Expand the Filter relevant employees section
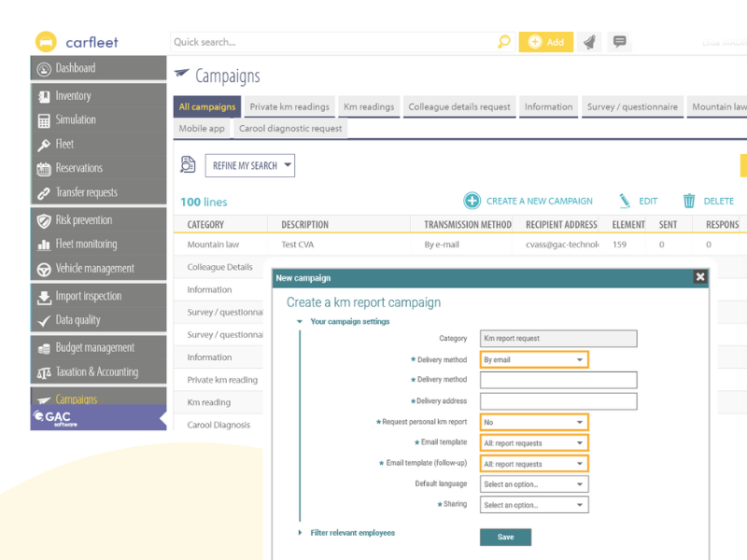This screenshot has width=747, height=560. (300, 533)
